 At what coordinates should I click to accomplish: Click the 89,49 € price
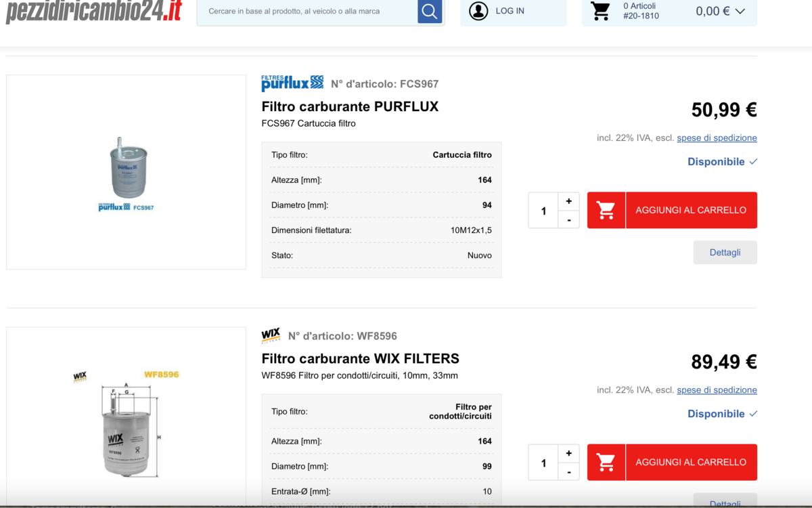(724, 362)
